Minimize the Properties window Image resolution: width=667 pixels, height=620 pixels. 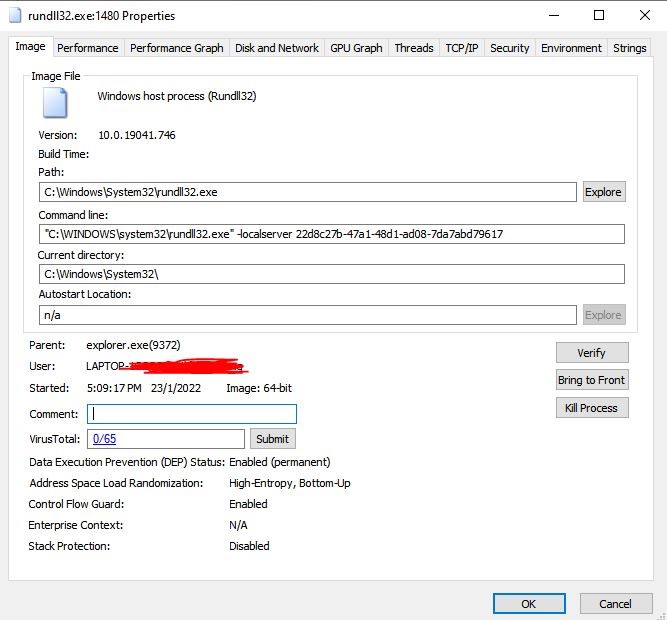(554, 15)
